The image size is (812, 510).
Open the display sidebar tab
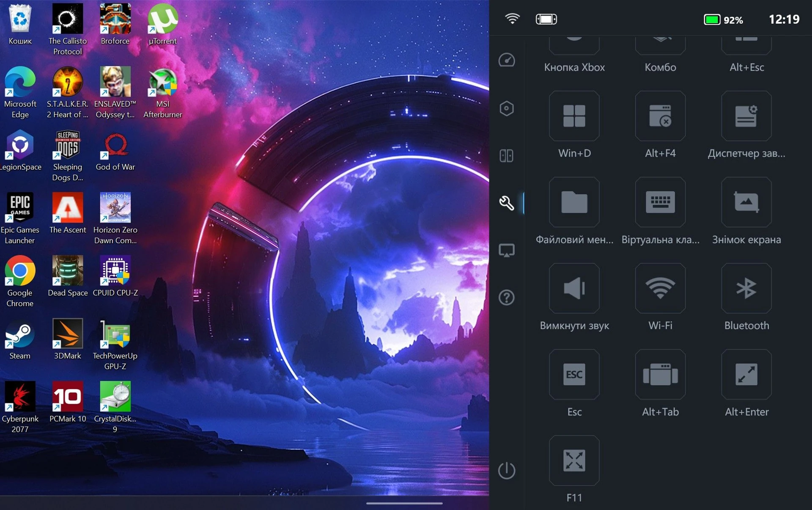click(x=506, y=251)
